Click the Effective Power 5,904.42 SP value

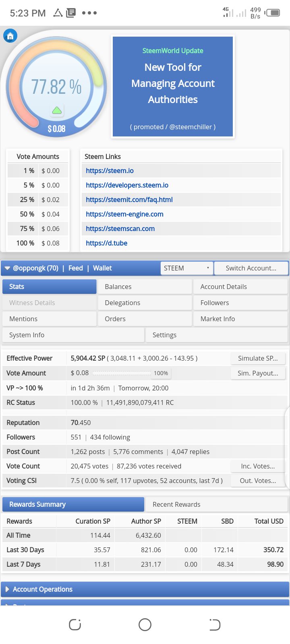88,358
